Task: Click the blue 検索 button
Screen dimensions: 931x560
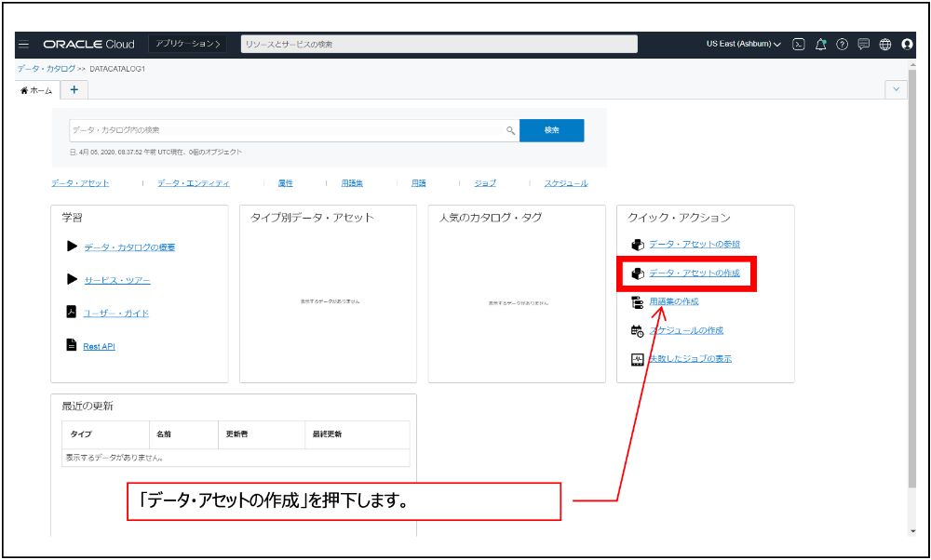Action: pyautogui.click(x=551, y=130)
